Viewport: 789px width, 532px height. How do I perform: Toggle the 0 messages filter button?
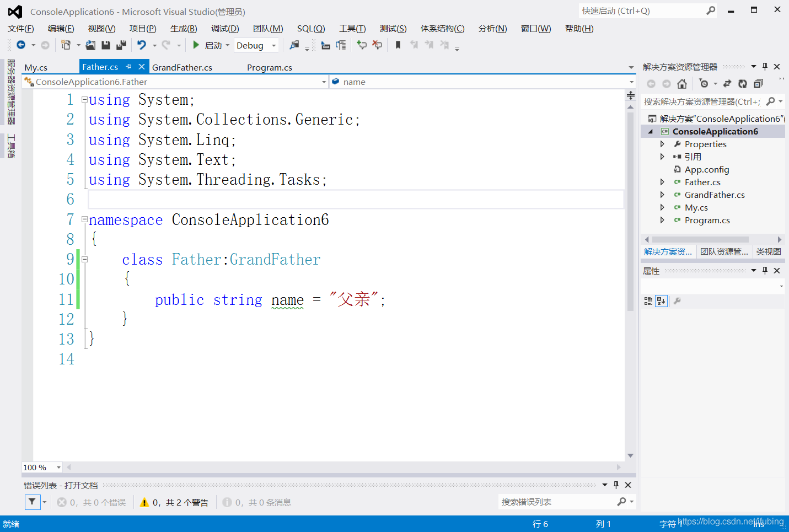(257, 502)
